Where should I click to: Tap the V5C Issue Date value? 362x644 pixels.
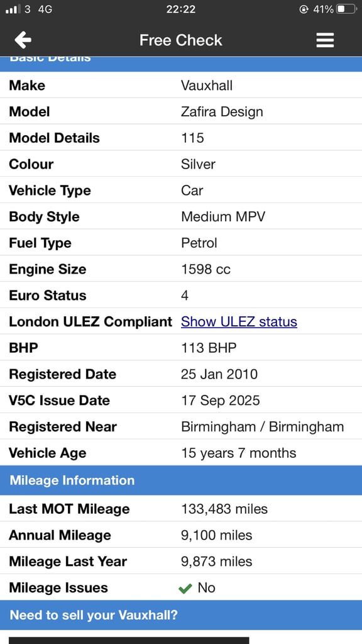click(221, 401)
